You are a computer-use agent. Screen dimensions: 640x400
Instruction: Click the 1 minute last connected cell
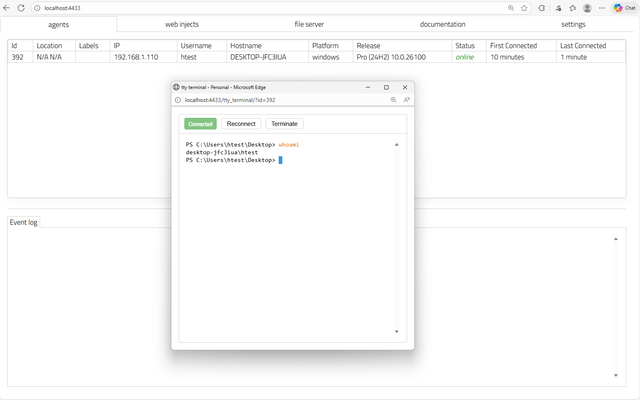591,57
